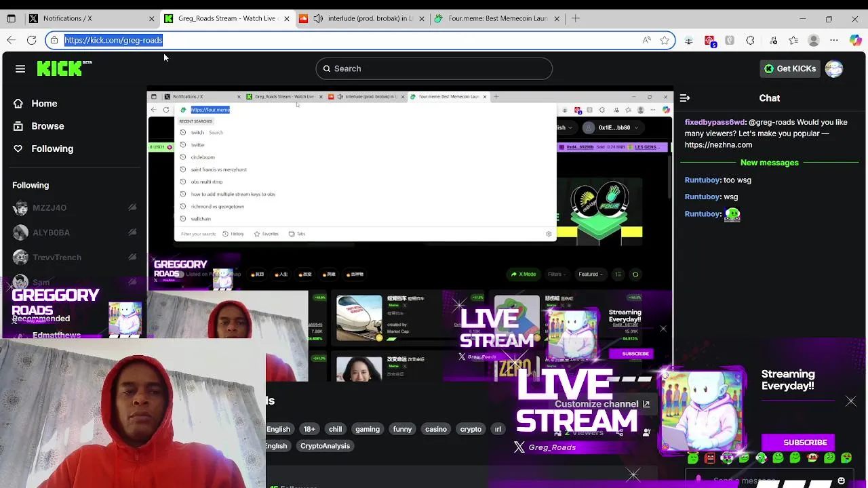868x488 pixels.
Task: Open a new browser tab
Action: point(576,18)
